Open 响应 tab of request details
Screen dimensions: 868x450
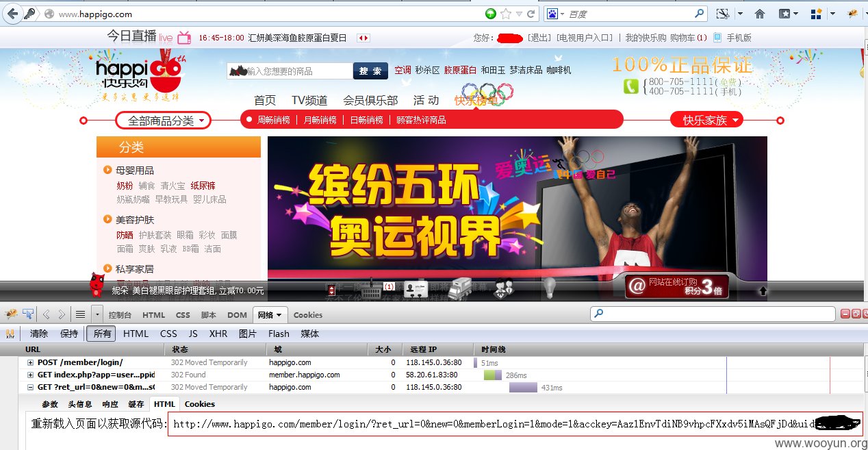point(110,404)
